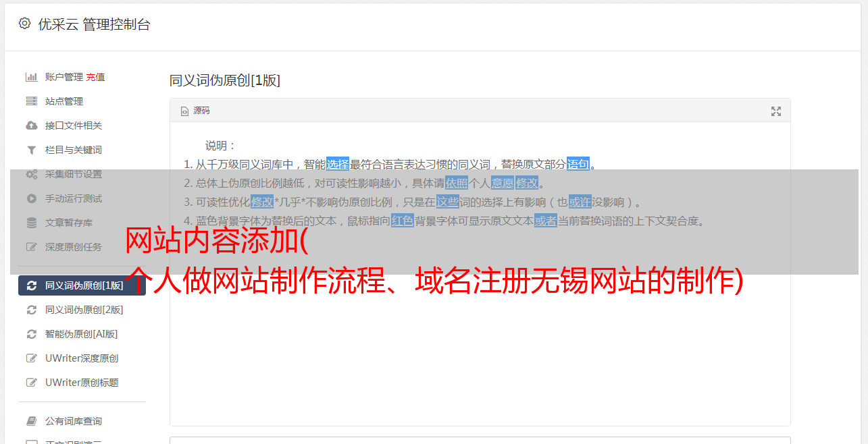Click the red 充值 link
This screenshot has height=444, width=868.
point(95,77)
